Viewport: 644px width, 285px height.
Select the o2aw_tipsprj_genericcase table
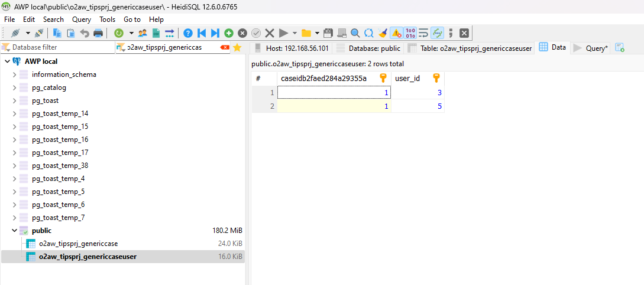78,244
